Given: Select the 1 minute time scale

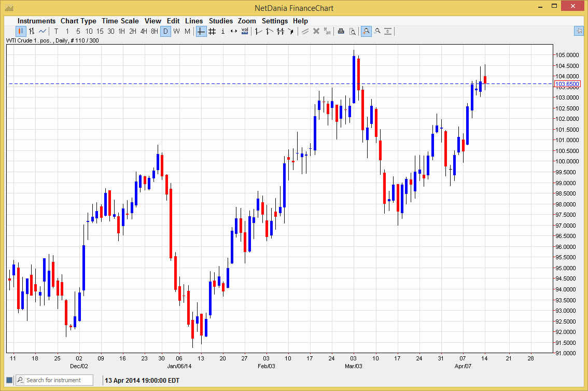Looking at the screenshot, I should coord(67,32).
